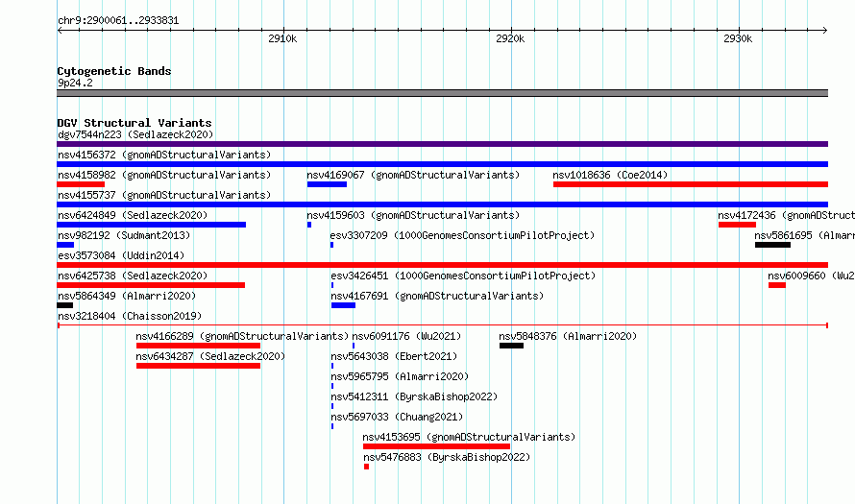Image resolution: width=855 pixels, height=504 pixels.
Task: Click the nsv982192 (Sudmant2013) label
Action: 124,235
